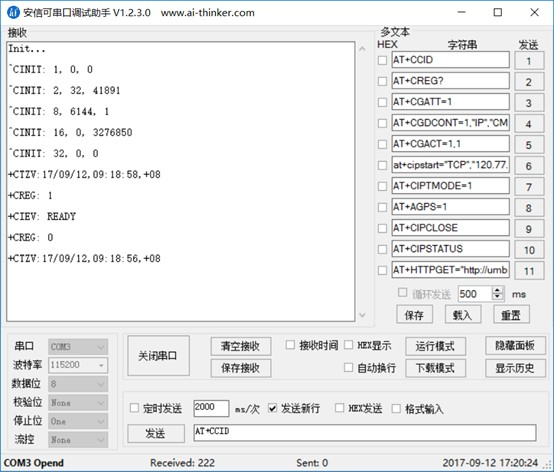The height and width of the screenshot is (472, 554).
Task: Toggle the 发送新行 checkbox
Action: 272,408
